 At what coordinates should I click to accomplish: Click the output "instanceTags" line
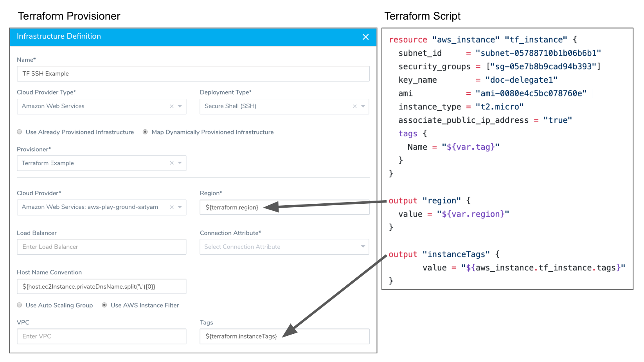point(444,254)
